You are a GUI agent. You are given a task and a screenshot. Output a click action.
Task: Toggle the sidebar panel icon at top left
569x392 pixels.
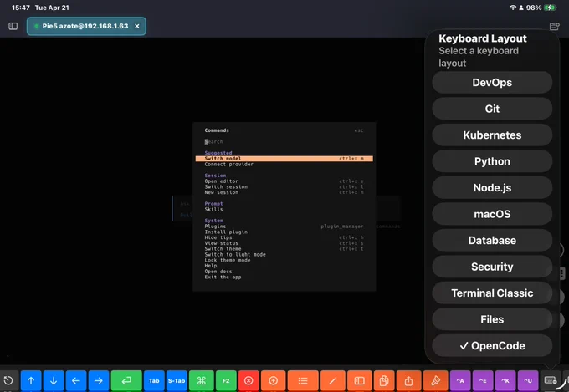click(13, 26)
